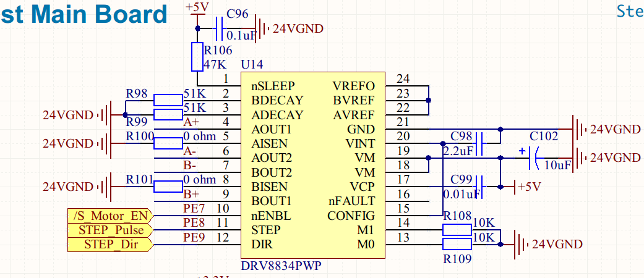The height and width of the screenshot is (278, 644).
Task: Click the 24VGND label beside C96
Action: coord(298,28)
